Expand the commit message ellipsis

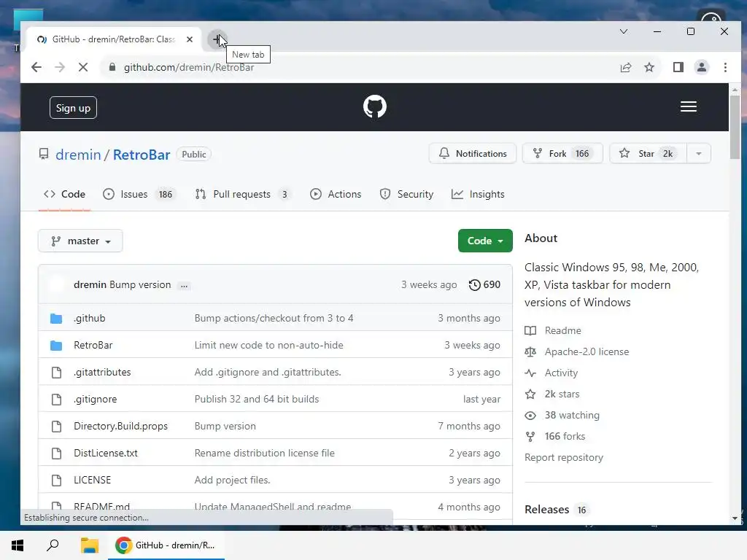184,286
